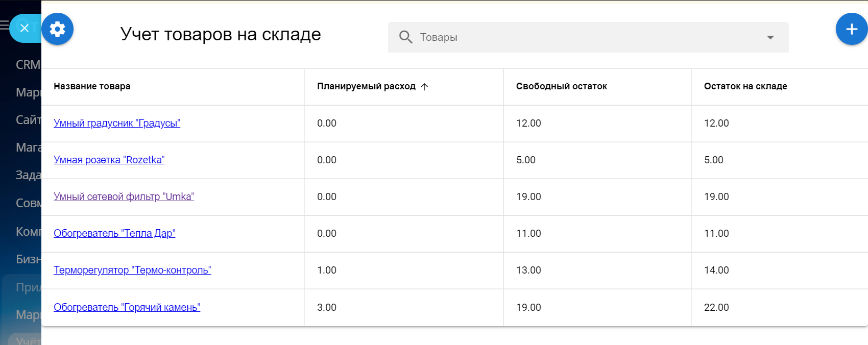This screenshot has height=345, width=868.
Task: Open product Умный сетевой фильтр "Umka"
Action: tap(124, 196)
